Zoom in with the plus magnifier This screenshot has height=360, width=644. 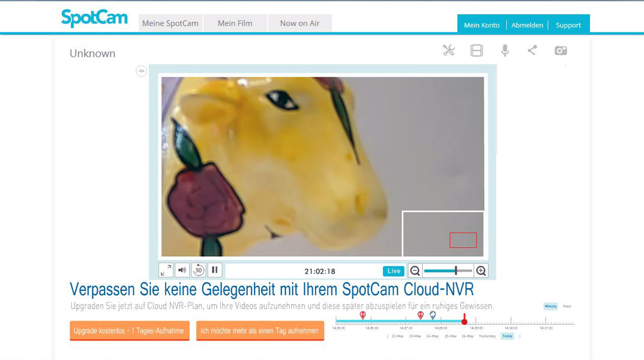[x=481, y=271]
